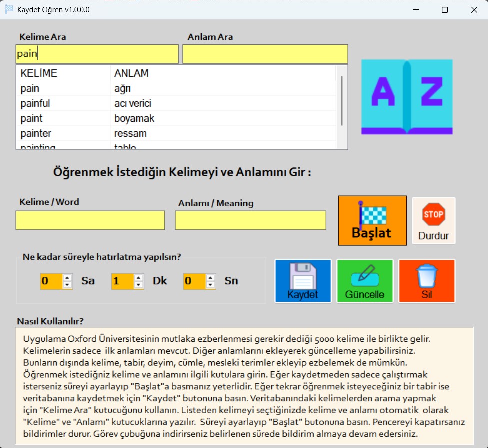Click the Anlamı / Meaning input box

(250, 220)
